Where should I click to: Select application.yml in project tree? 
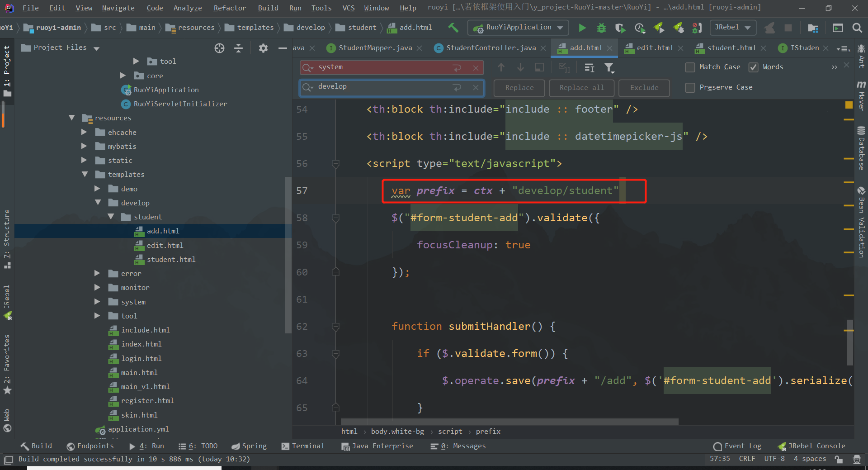click(x=138, y=429)
